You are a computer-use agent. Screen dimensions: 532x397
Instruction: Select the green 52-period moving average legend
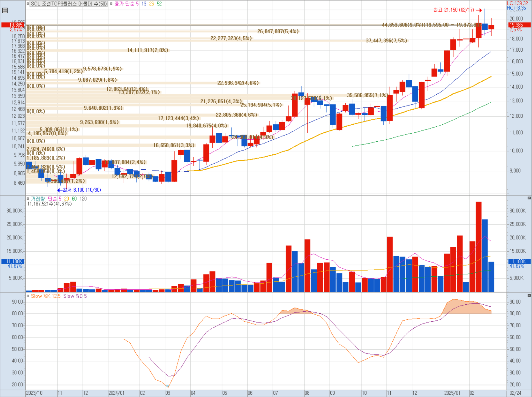click(x=159, y=4)
